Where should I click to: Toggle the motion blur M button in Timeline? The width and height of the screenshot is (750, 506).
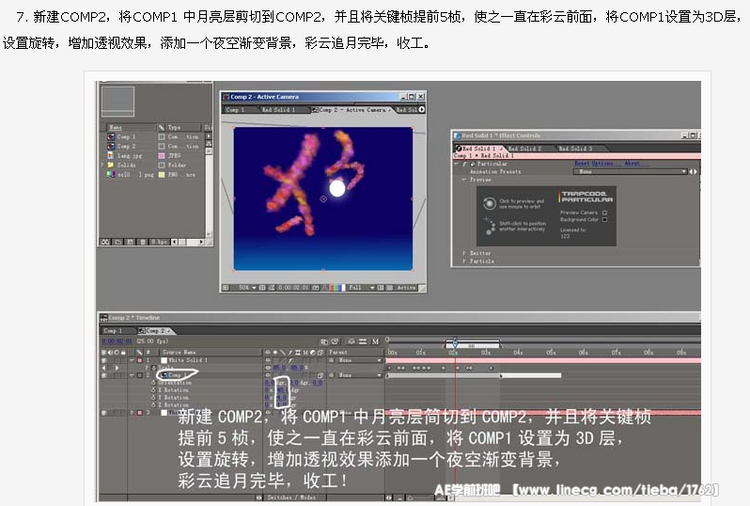[x=375, y=341]
